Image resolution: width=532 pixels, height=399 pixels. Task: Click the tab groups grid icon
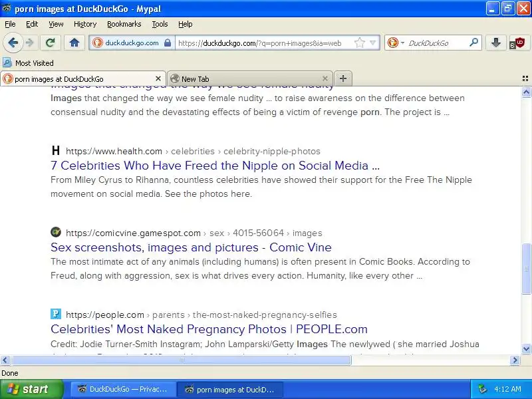(525, 78)
